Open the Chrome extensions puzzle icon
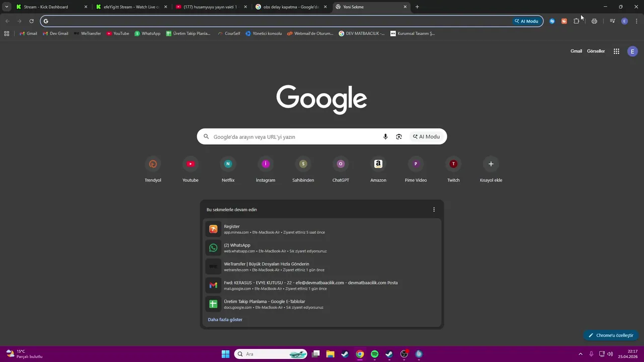This screenshot has width=644, height=362. [x=577, y=21]
